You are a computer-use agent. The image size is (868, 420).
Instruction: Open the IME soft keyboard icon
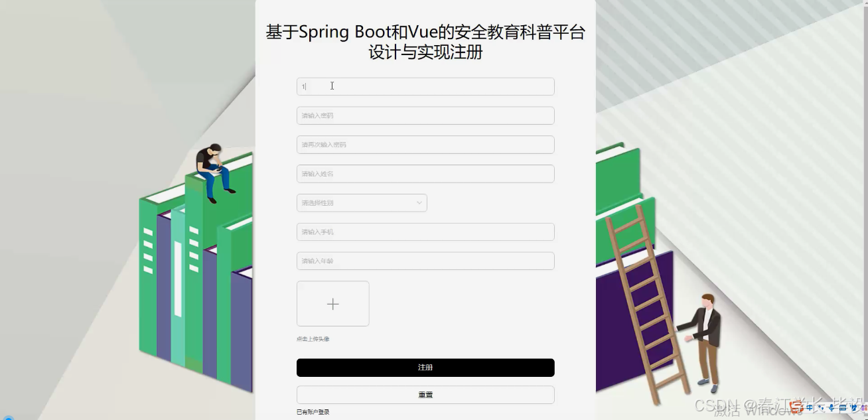coord(843,408)
